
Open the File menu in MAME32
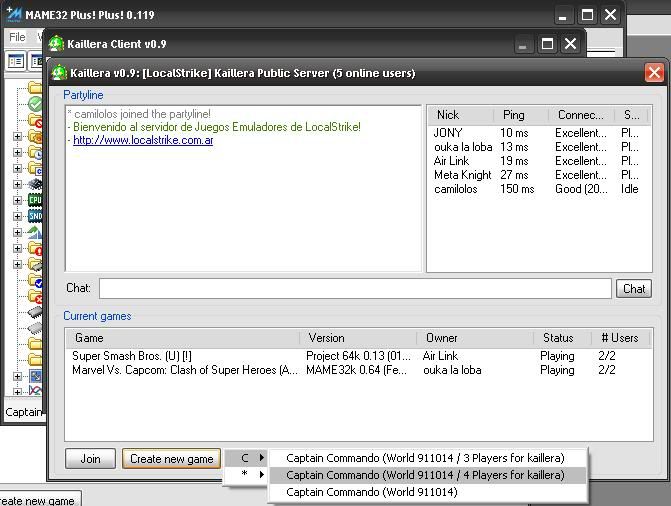pos(17,38)
